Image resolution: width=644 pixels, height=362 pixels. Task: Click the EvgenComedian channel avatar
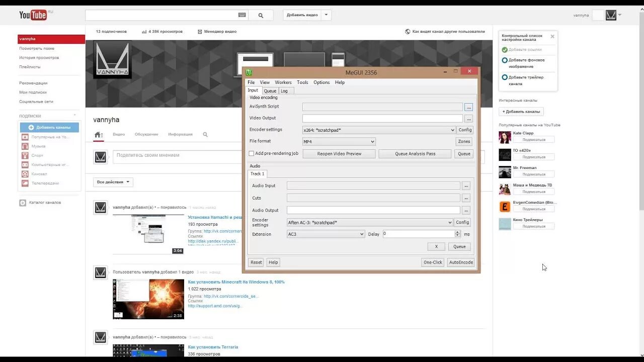tap(505, 207)
